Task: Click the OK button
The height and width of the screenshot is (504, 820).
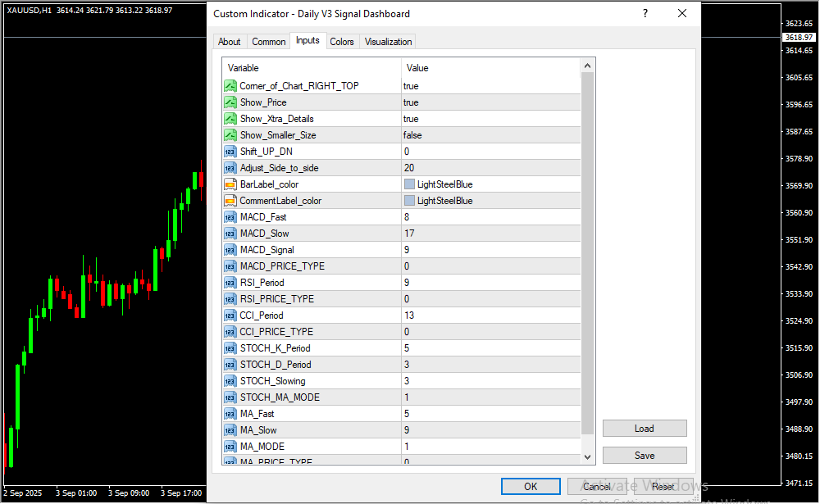Action: tap(531, 487)
